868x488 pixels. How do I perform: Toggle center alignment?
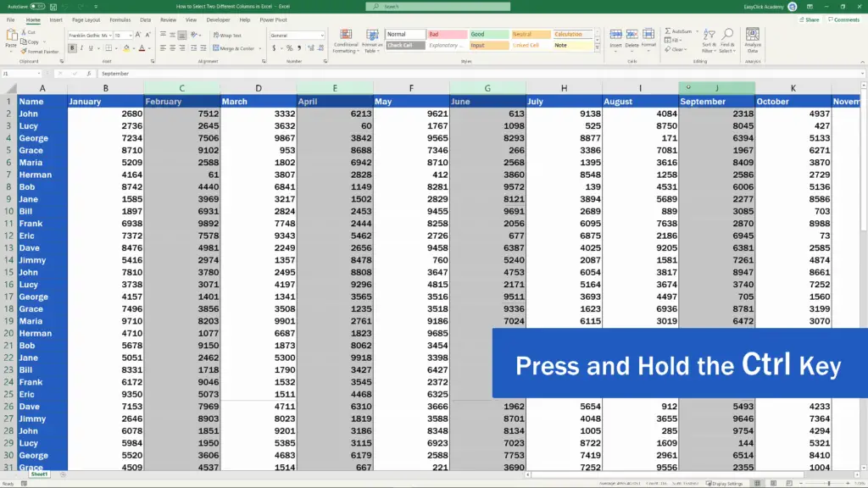click(172, 48)
